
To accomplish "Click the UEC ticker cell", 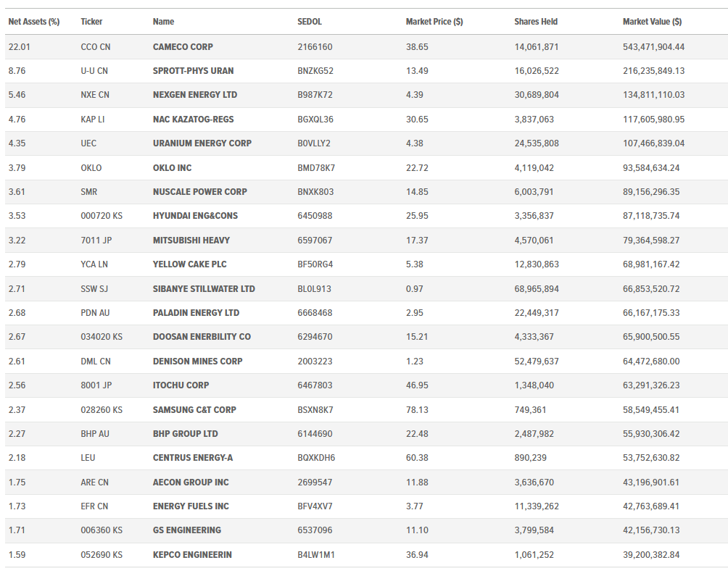I will coord(88,143).
